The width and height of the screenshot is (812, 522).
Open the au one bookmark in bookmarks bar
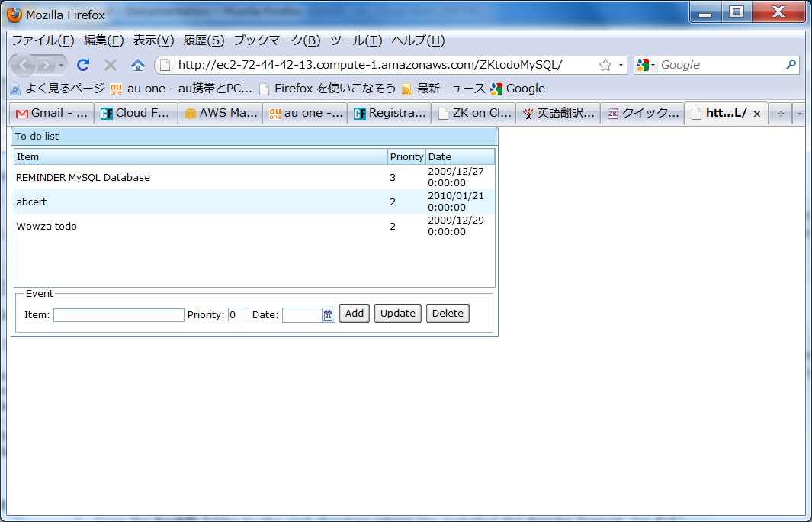(x=181, y=89)
